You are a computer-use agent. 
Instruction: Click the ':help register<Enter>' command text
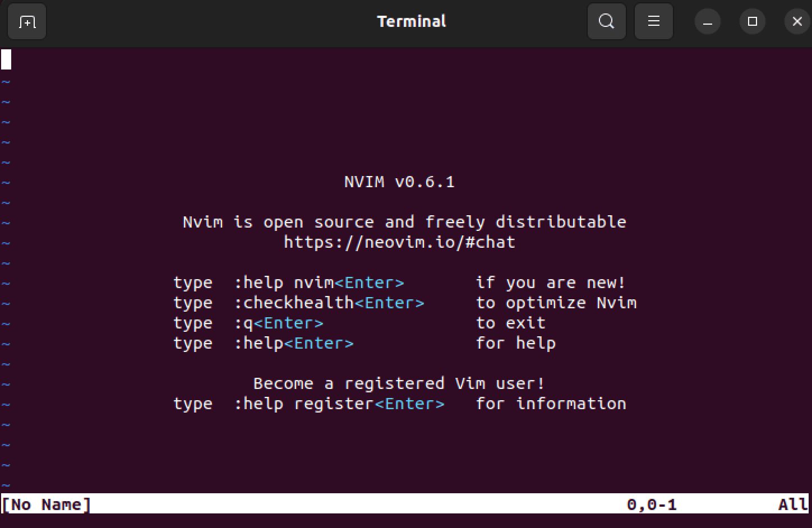339,404
